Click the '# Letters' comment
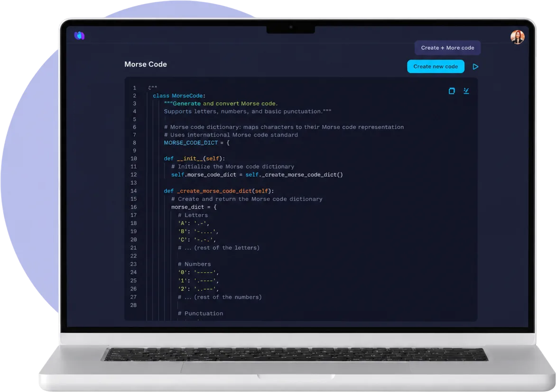The width and height of the screenshot is (557, 392). 193,215
